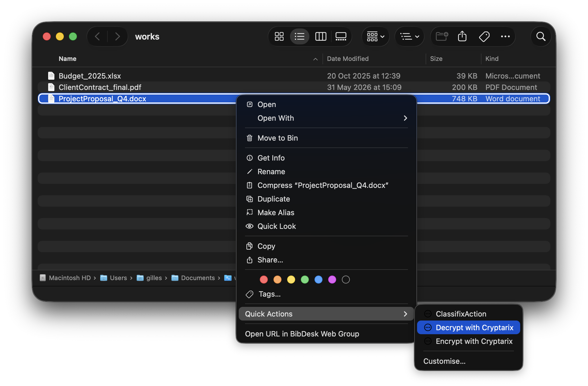Apply the red tag color
588x386 pixels.
click(264, 280)
